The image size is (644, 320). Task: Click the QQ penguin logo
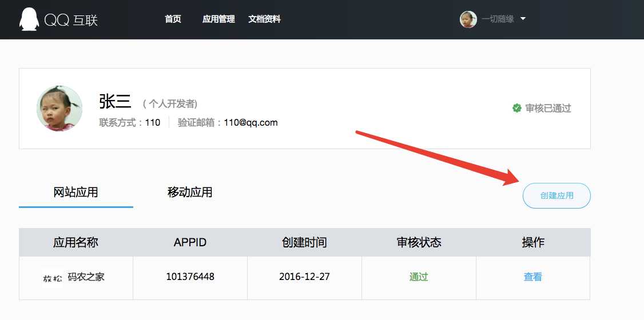coord(29,19)
